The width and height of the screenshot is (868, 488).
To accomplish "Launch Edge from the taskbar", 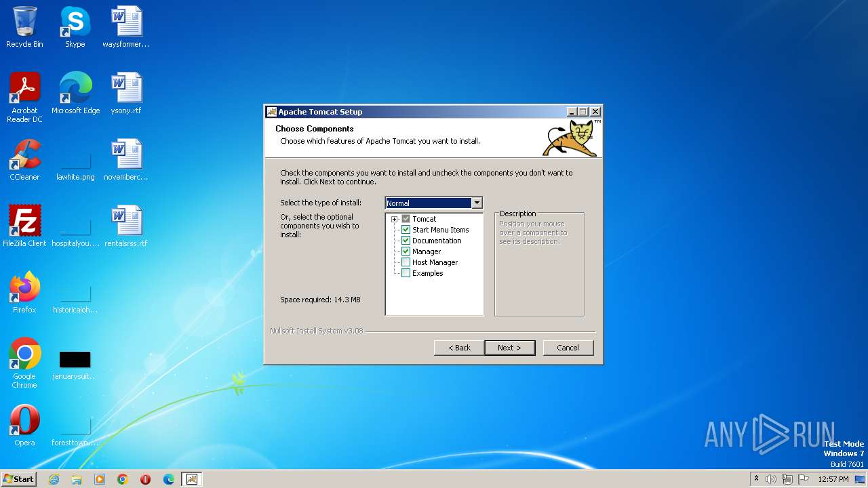I will click(169, 479).
